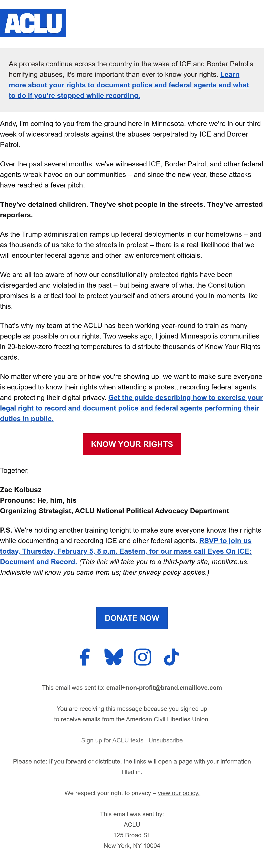Open the Instagram icon
The width and height of the screenshot is (264, 868).
(x=143, y=657)
